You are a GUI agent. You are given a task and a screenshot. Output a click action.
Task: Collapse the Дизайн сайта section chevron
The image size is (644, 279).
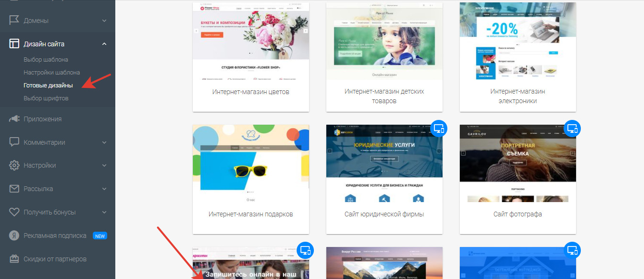(x=104, y=44)
